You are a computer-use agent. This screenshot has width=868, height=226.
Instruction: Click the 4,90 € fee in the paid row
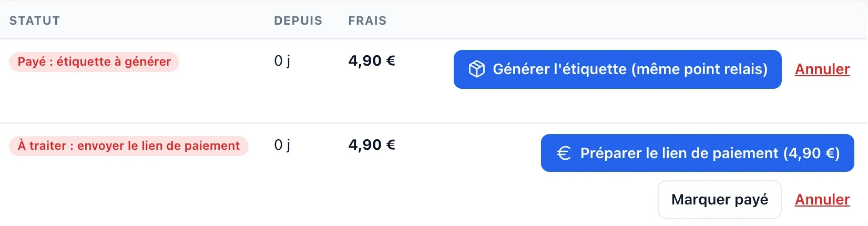(372, 61)
